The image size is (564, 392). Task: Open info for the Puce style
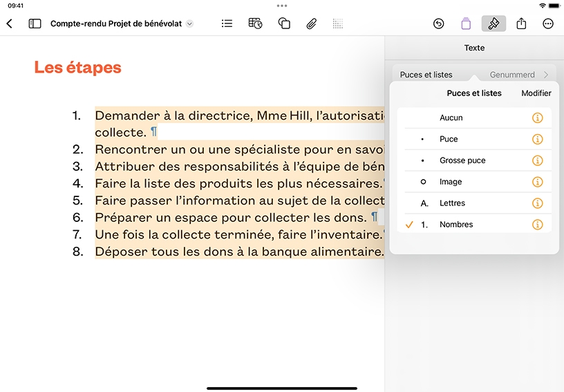click(537, 139)
